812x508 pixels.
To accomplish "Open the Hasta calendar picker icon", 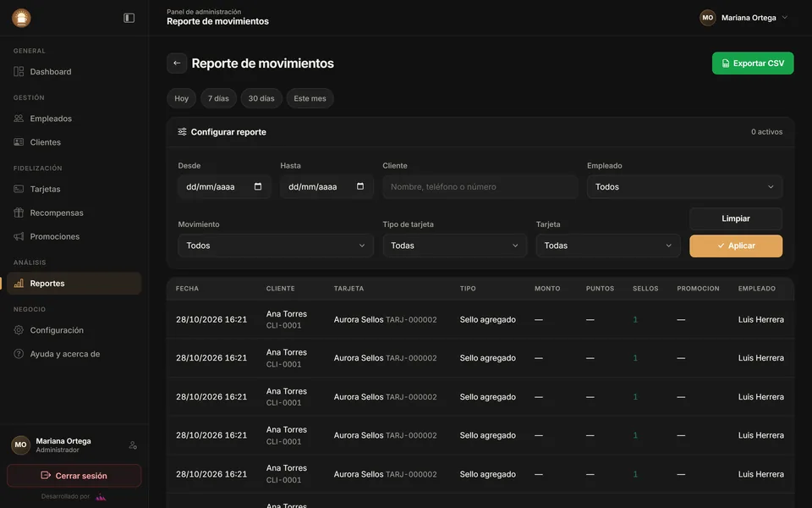I will 360,186.
